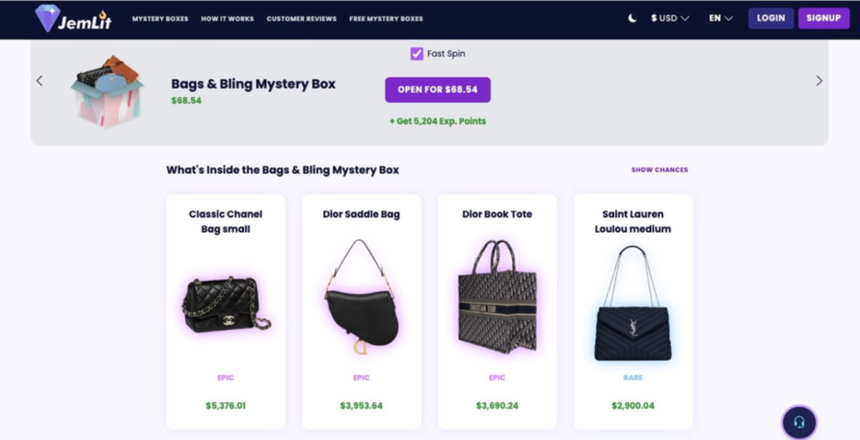Click the Login button
The height and width of the screenshot is (440, 860).
click(771, 18)
